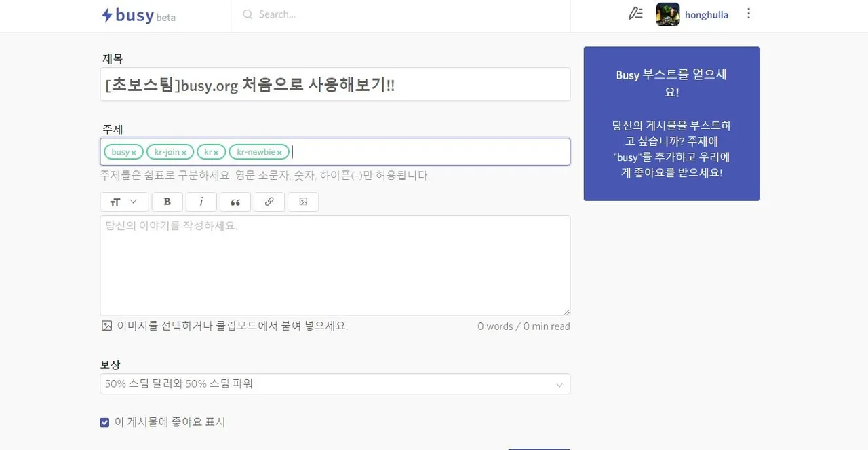
Task: Click the toolbar insert image button
Action: click(x=303, y=202)
